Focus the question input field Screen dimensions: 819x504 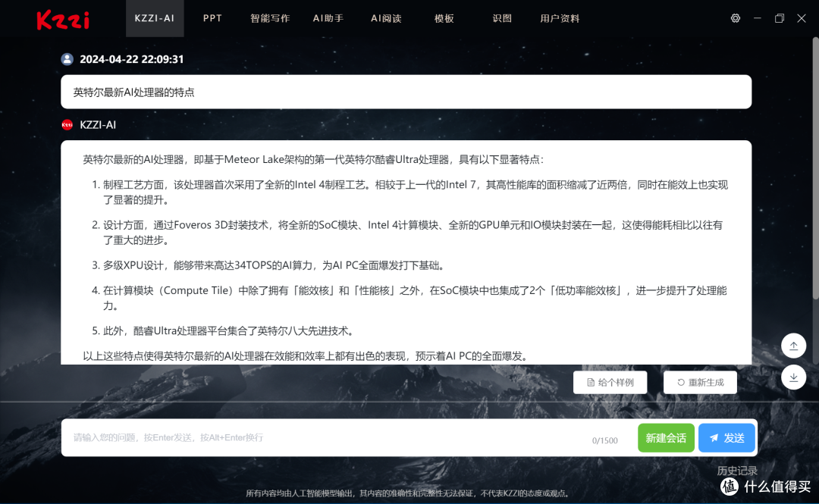329,437
